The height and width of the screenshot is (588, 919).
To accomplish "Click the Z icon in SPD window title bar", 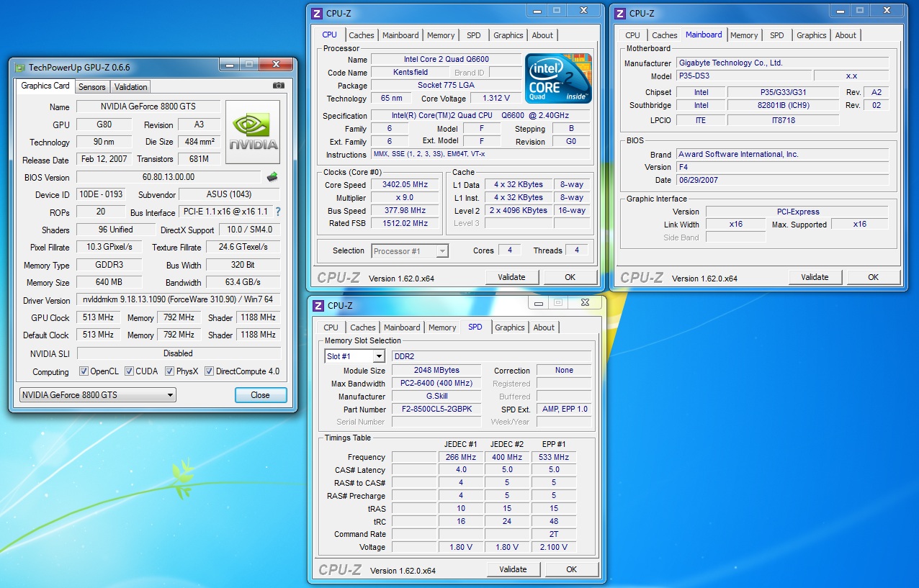I will [x=318, y=305].
